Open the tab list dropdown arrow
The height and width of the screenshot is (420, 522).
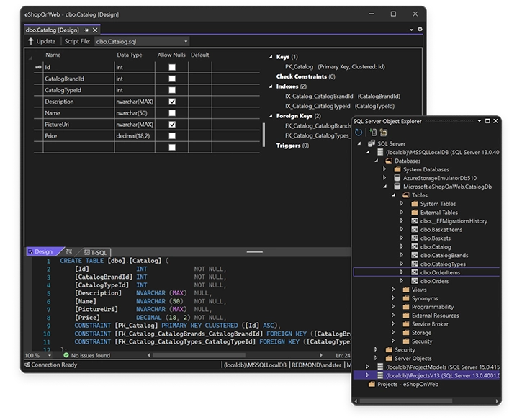411,30
